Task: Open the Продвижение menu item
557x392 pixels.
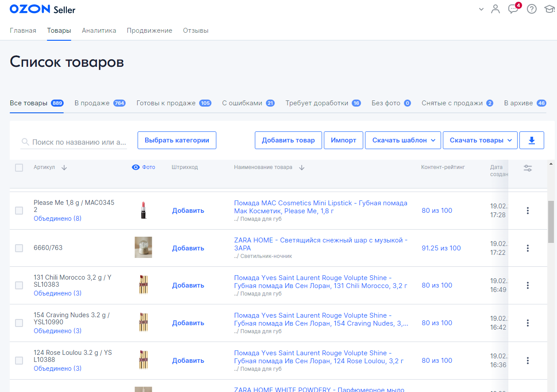Action: (150, 31)
